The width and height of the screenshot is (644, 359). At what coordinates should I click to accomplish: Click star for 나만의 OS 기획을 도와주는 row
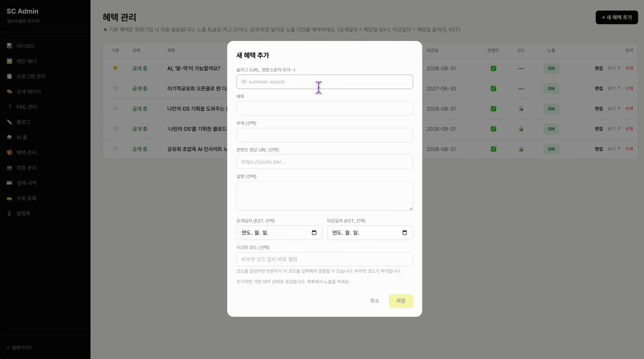(x=116, y=108)
